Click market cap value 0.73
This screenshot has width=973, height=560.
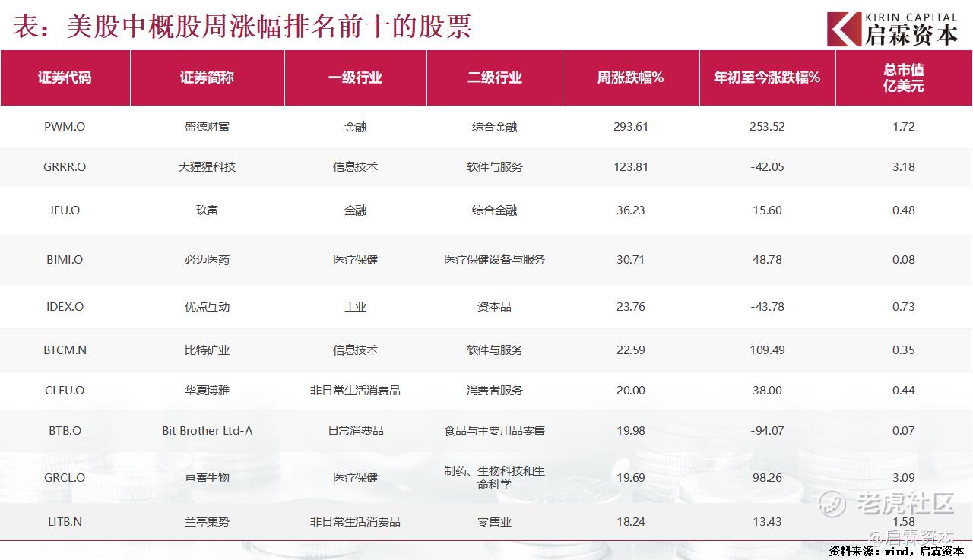click(x=904, y=306)
